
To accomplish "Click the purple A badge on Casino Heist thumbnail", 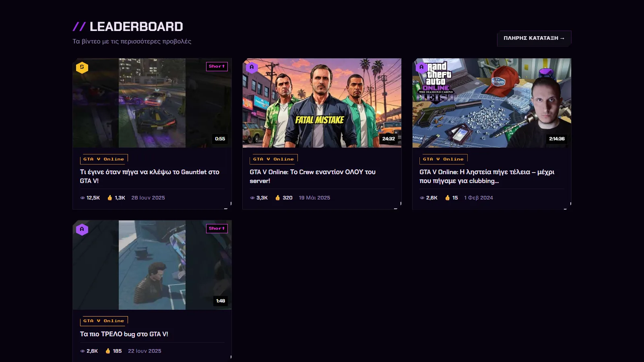I will [422, 67].
